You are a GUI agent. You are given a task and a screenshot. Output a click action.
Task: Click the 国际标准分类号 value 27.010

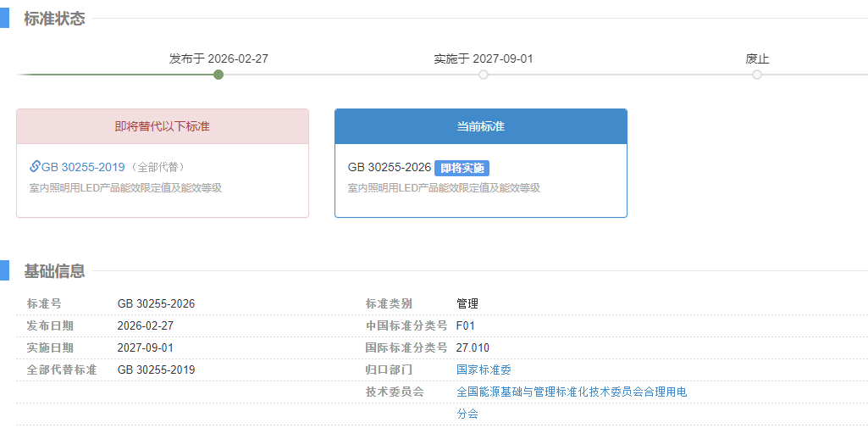pos(473,348)
